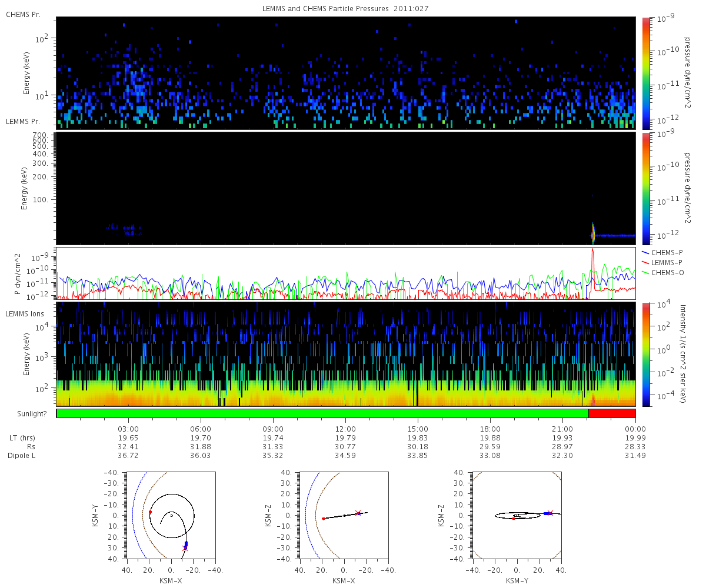
Task: Click the LEMMS Ions intensity color bar
Action: pyautogui.click(x=645, y=354)
